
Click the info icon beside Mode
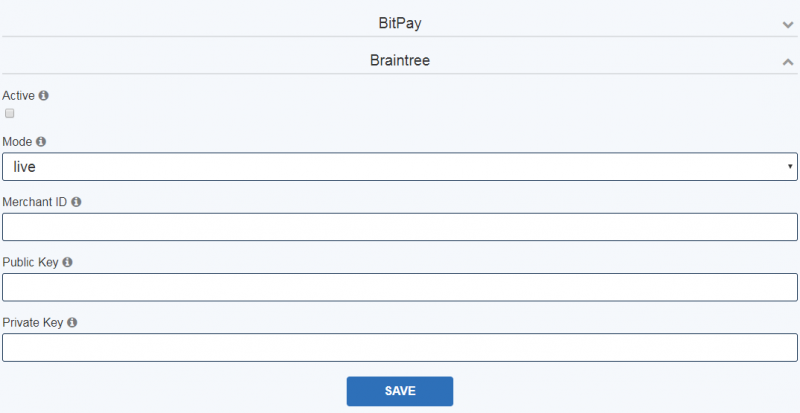[x=41, y=141]
